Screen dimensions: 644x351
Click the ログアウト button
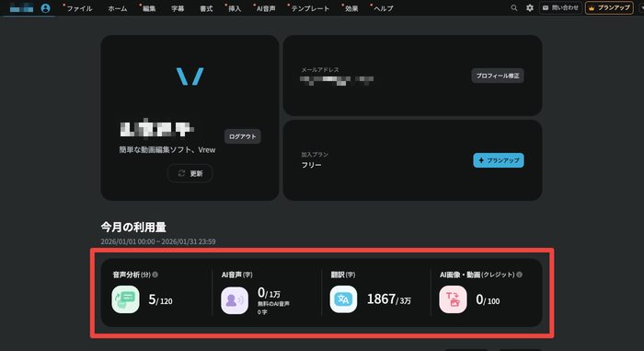(242, 136)
